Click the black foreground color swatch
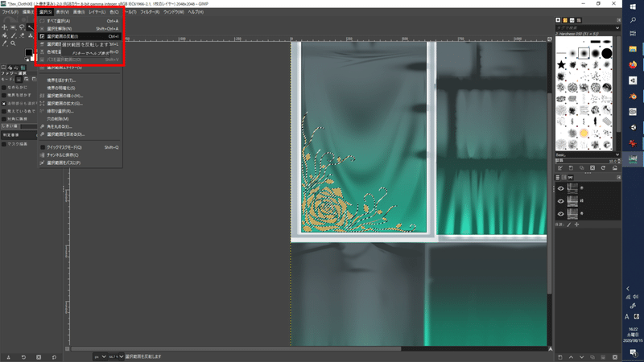This screenshot has width=644, height=362. [x=28, y=52]
